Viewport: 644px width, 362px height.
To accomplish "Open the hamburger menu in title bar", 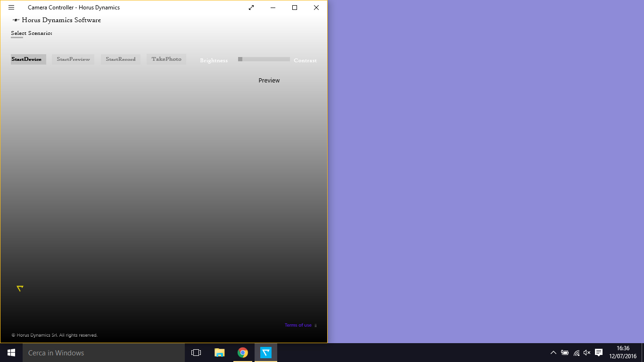I will pos(11,8).
